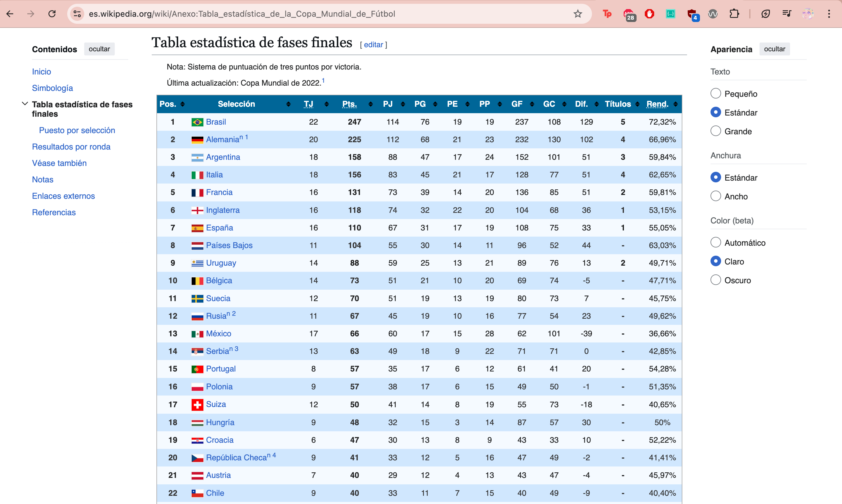
Task: Jump to Resultados por ronda in contents
Action: point(71,147)
